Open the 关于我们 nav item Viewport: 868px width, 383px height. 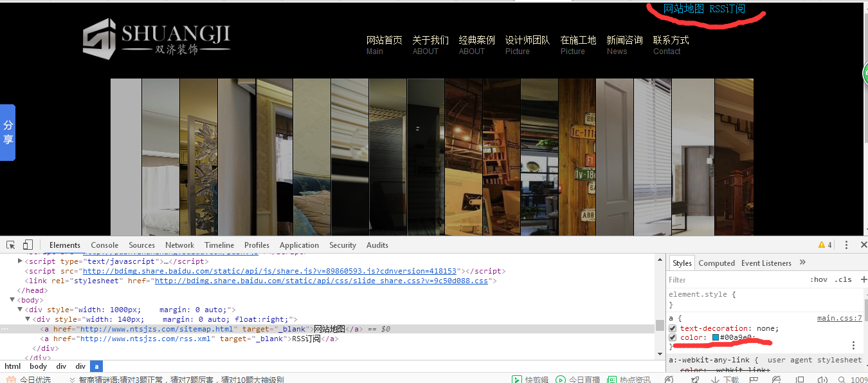coord(430,45)
